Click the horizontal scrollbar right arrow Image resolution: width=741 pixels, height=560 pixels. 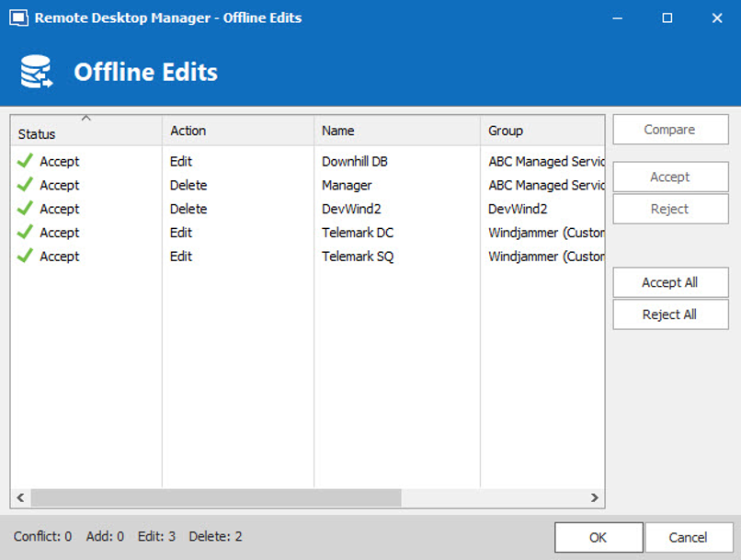(x=595, y=497)
